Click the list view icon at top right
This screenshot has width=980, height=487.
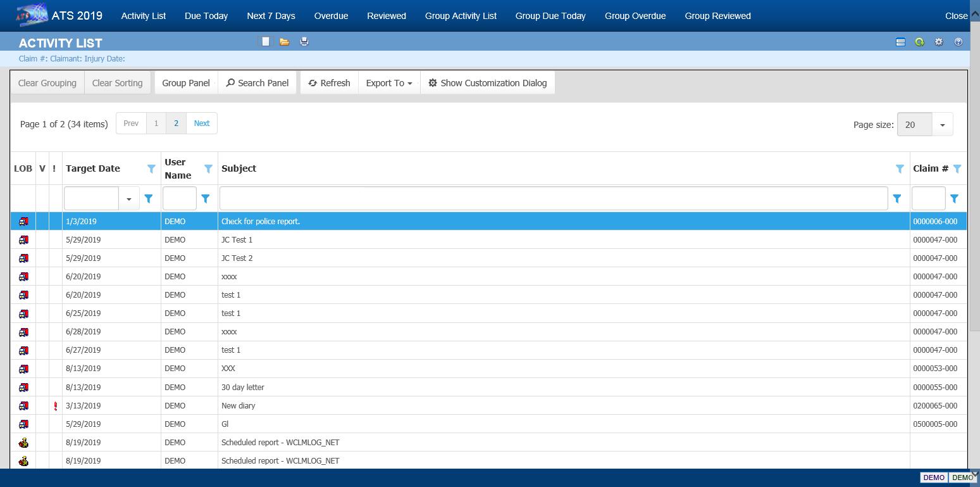[900, 42]
